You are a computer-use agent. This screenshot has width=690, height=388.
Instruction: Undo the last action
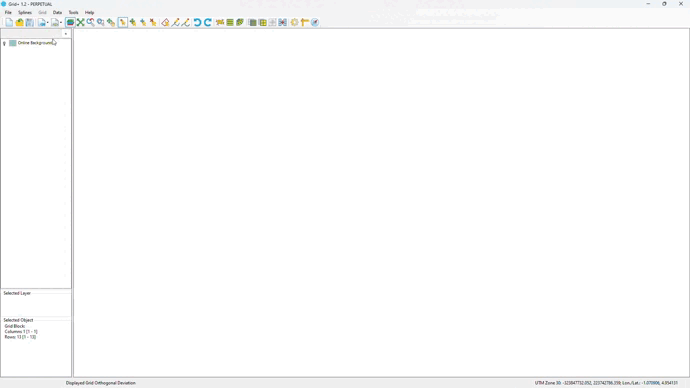tap(198, 22)
